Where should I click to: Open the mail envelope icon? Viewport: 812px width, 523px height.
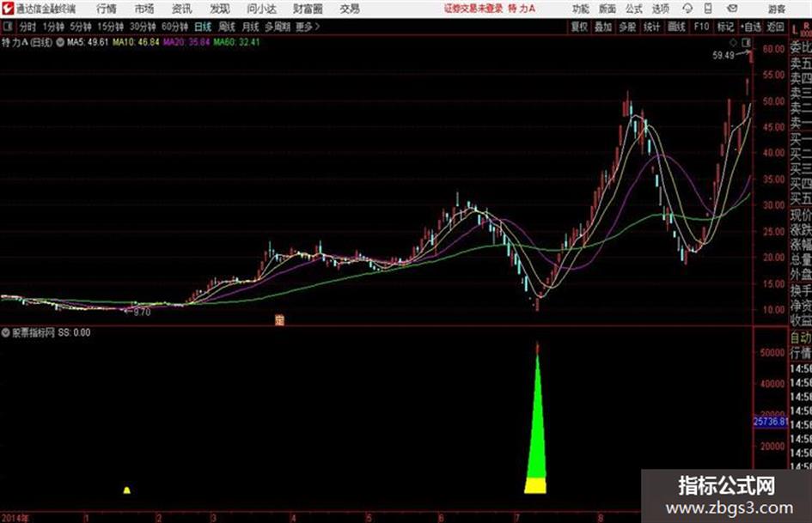point(732,9)
